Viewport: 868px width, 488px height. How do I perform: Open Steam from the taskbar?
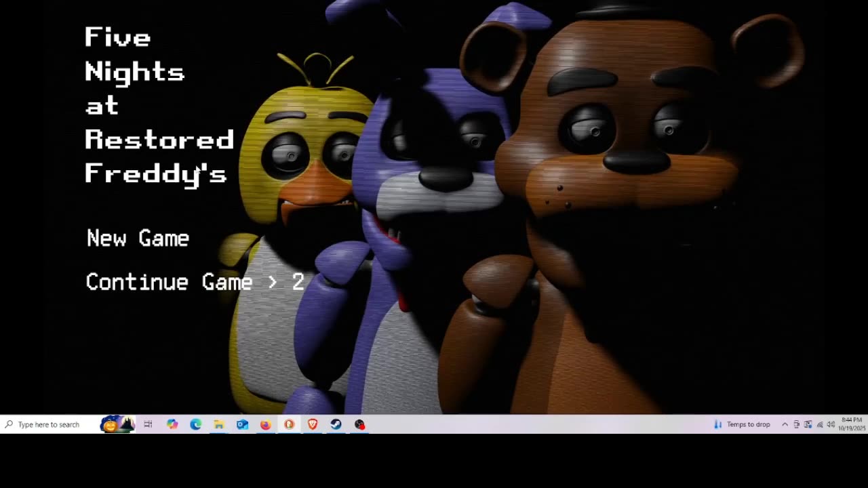point(336,424)
